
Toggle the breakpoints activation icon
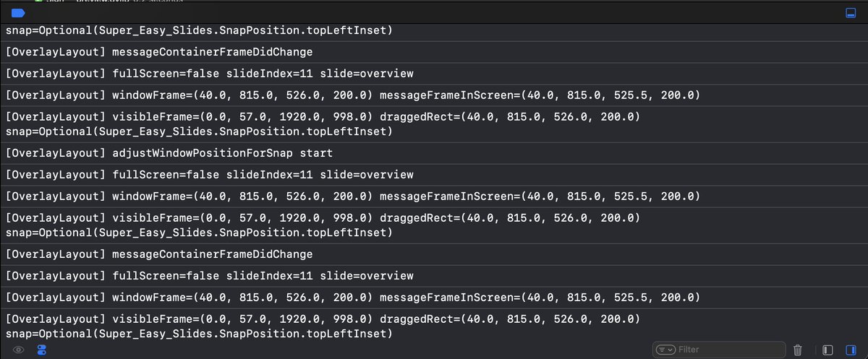coord(19,13)
